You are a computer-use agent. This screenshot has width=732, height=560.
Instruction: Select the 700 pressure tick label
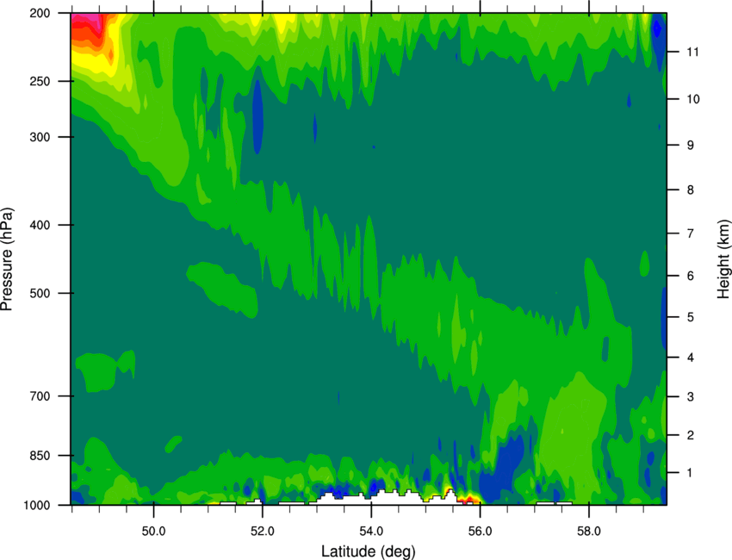[x=40, y=395]
